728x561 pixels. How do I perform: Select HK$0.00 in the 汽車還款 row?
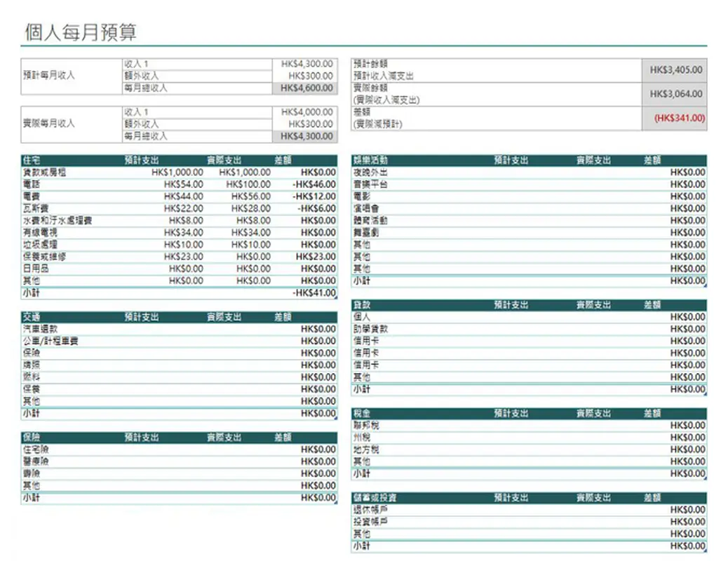pos(318,330)
